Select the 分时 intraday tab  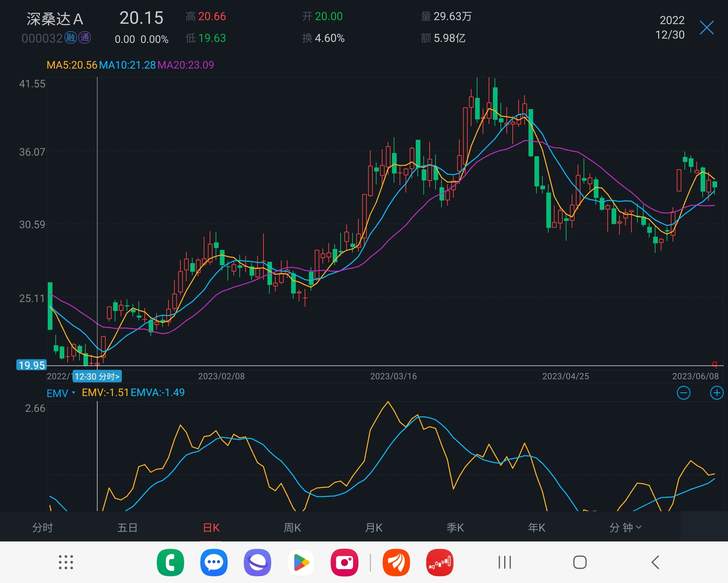43,527
